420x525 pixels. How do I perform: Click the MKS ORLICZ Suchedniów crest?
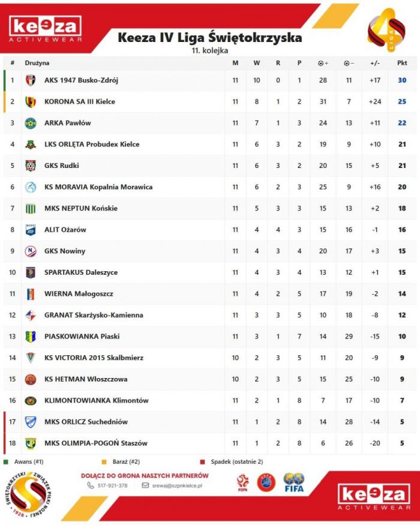(x=31, y=422)
